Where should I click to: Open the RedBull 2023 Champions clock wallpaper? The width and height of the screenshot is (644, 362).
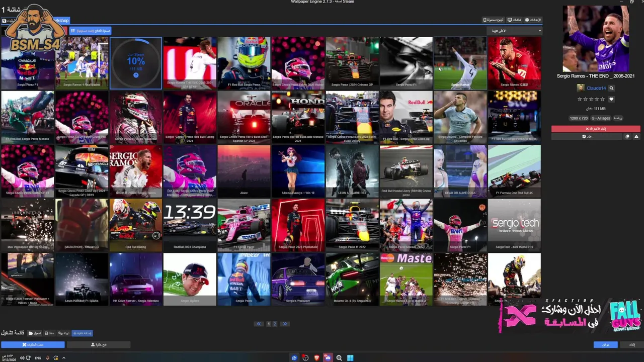(x=190, y=225)
